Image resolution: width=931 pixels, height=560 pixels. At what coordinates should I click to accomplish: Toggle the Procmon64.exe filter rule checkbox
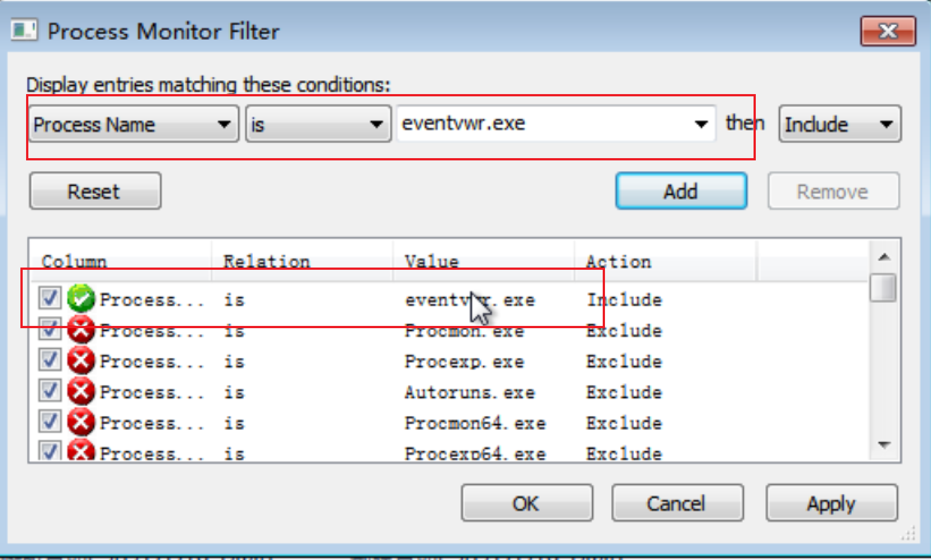[x=49, y=421]
